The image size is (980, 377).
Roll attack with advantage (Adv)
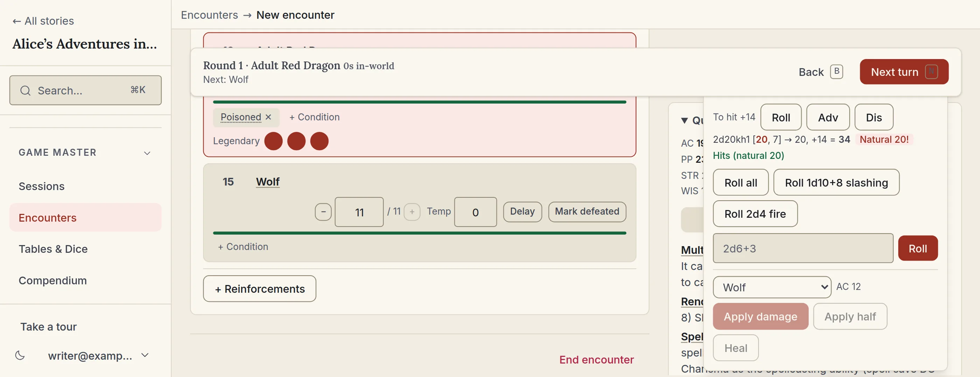point(828,117)
